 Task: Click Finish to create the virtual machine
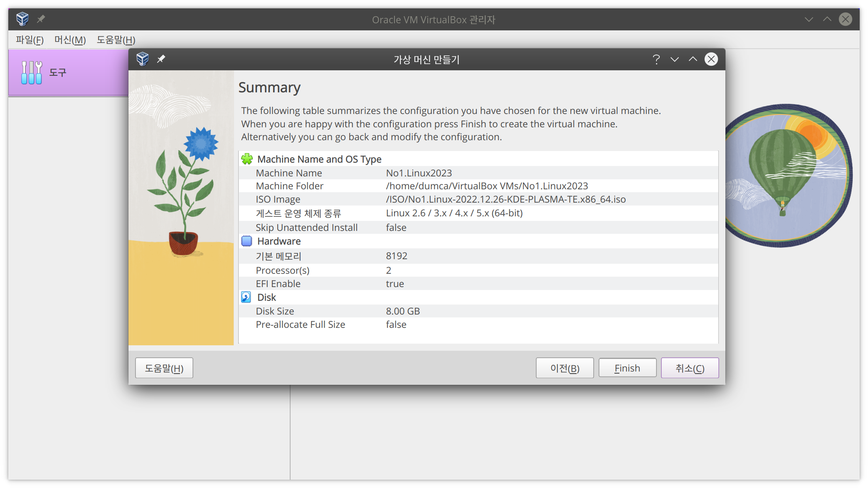[x=627, y=368]
